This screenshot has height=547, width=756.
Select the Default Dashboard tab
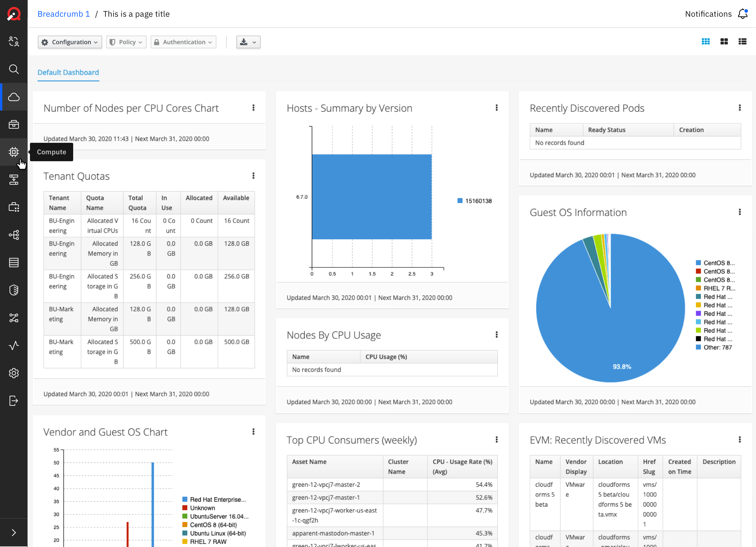click(68, 72)
